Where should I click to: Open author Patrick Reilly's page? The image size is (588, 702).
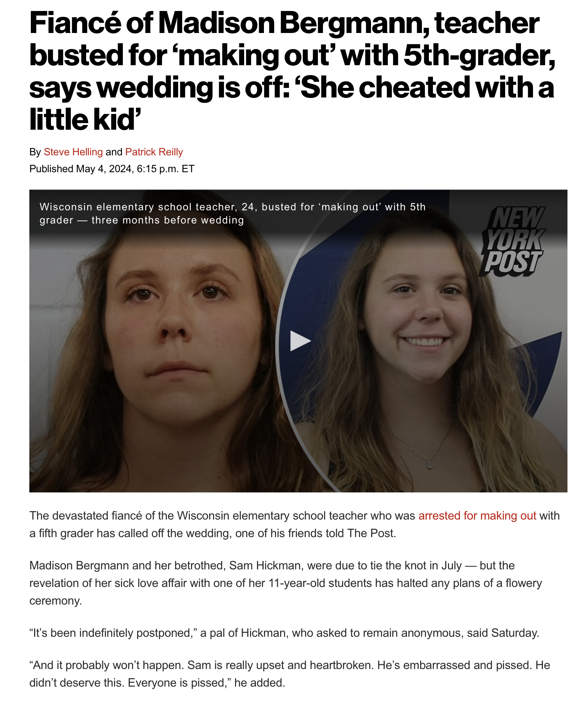(x=154, y=152)
